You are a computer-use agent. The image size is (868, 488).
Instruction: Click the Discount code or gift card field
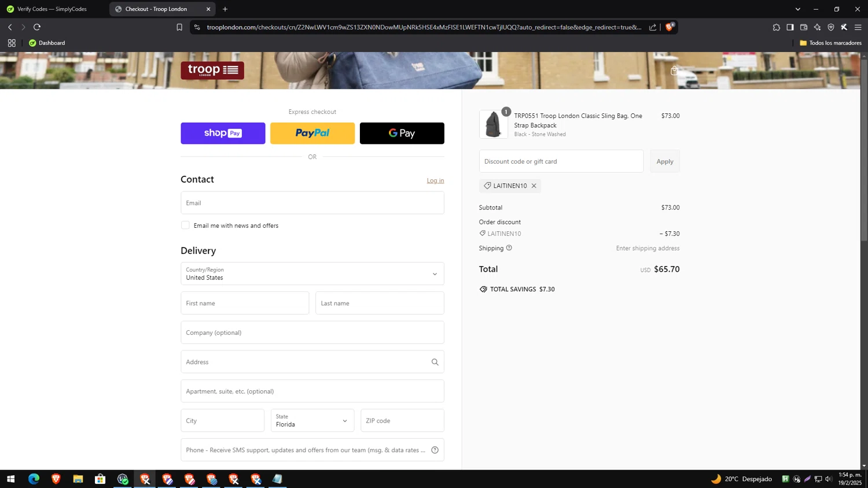561,161
